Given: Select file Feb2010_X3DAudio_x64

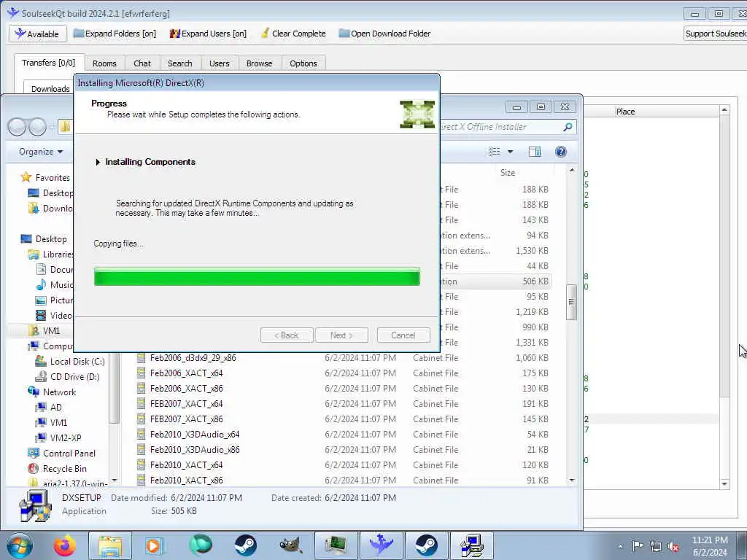Looking at the screenshot, I should click(x=194, y=435).
